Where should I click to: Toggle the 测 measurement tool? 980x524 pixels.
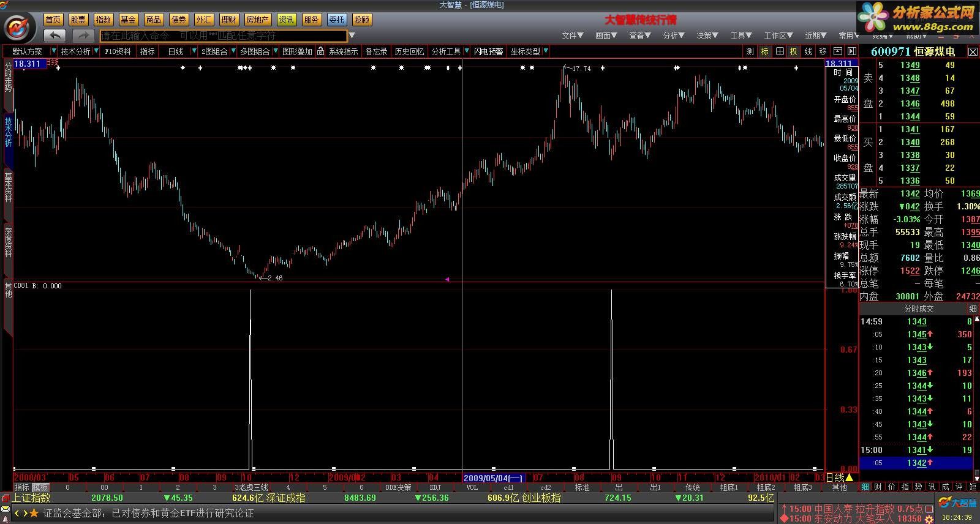(x=750, y=51)
